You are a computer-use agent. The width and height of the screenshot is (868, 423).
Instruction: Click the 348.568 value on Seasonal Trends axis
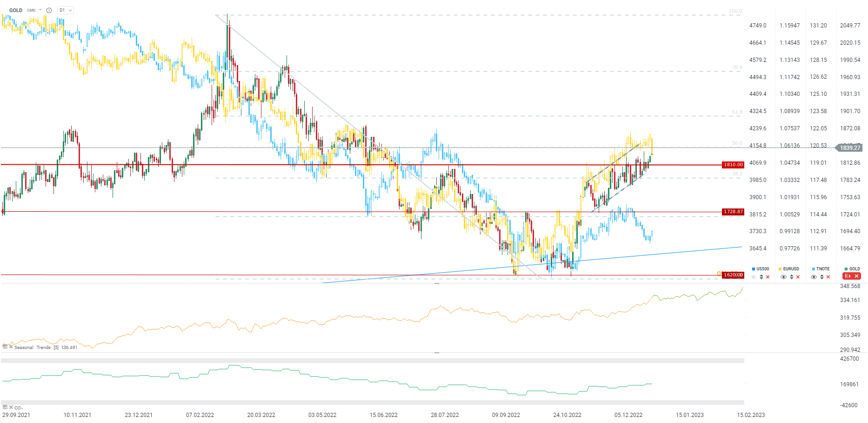click(850, 286)
